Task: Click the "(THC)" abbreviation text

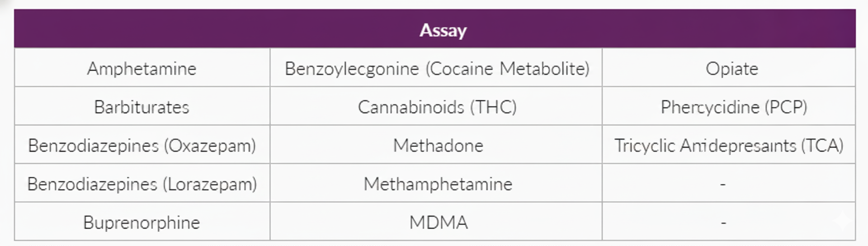Action: coord(493,107)
